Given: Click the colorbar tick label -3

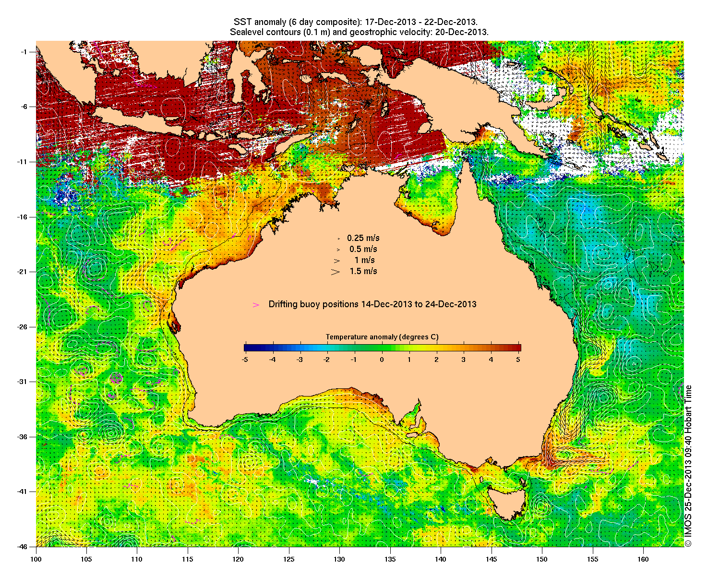Looking at the screenshot, I should pos(300,359).
